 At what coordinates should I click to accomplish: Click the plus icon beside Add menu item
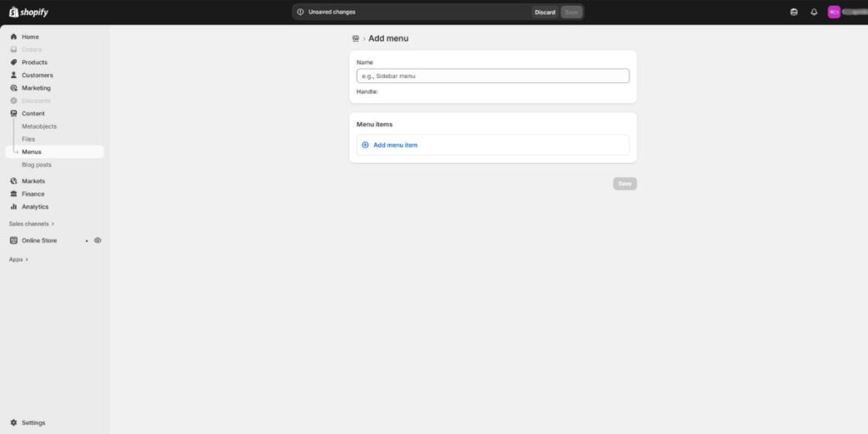click(365, 145)
